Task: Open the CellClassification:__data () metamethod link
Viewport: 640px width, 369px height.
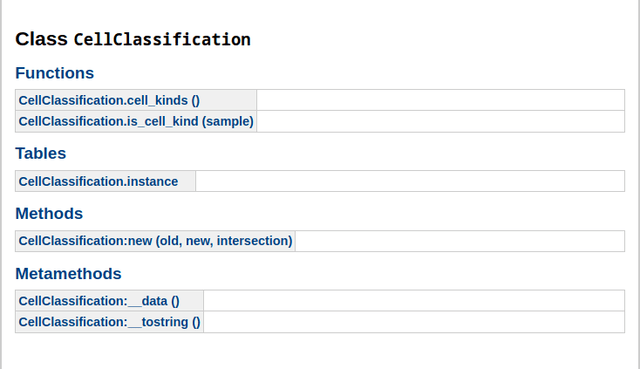Action: [99, 301]
